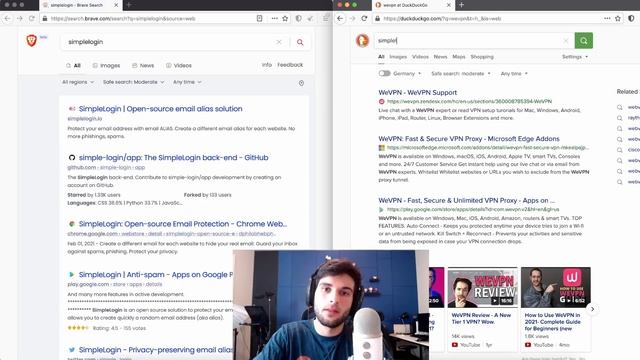The image size is (640, 360).
Task: Reload the DuckDuckGo page
Action: (x=364, y=18)
